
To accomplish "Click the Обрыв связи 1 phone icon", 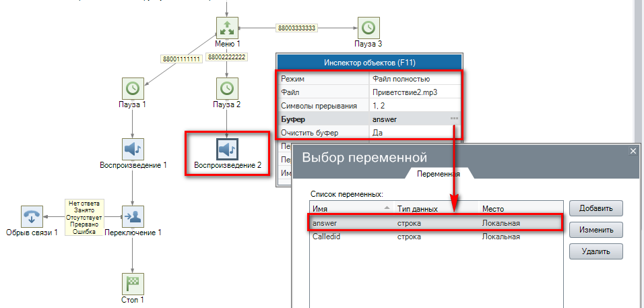I will [32, 216].
